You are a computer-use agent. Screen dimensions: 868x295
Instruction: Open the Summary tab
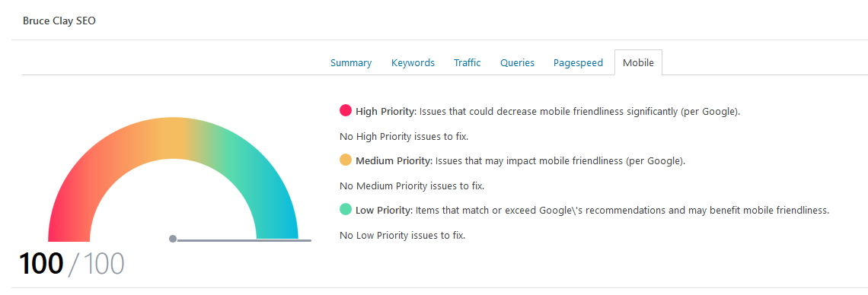pyautogui.click(x=351, y=62)
